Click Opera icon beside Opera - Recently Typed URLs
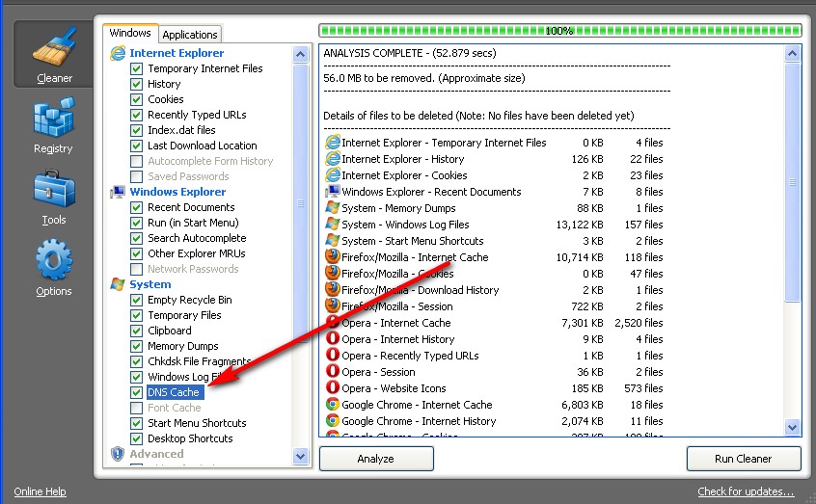This screenshot has width=816, height=504. point(333,356)
